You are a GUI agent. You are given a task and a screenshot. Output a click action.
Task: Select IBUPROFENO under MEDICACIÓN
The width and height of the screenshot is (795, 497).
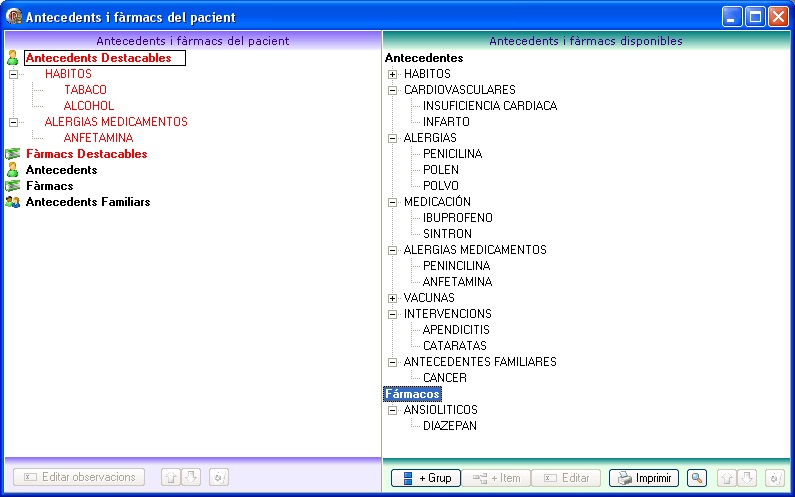click(x=458, y=218)
